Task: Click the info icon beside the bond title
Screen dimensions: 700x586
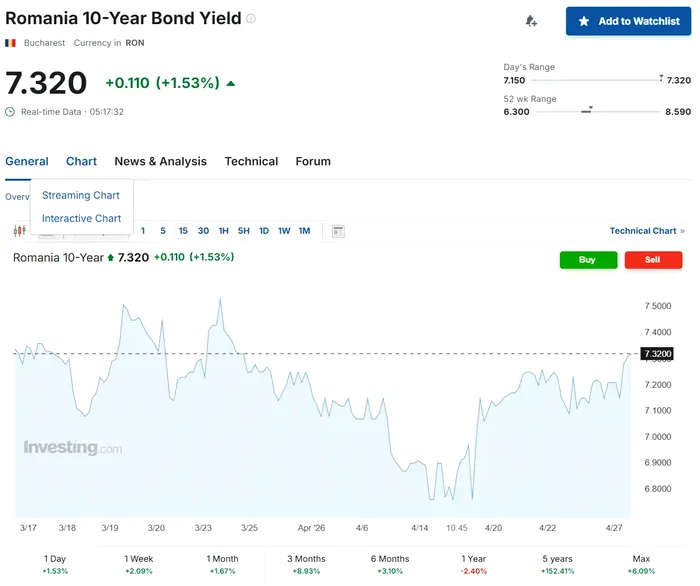Action: [251, 19]
